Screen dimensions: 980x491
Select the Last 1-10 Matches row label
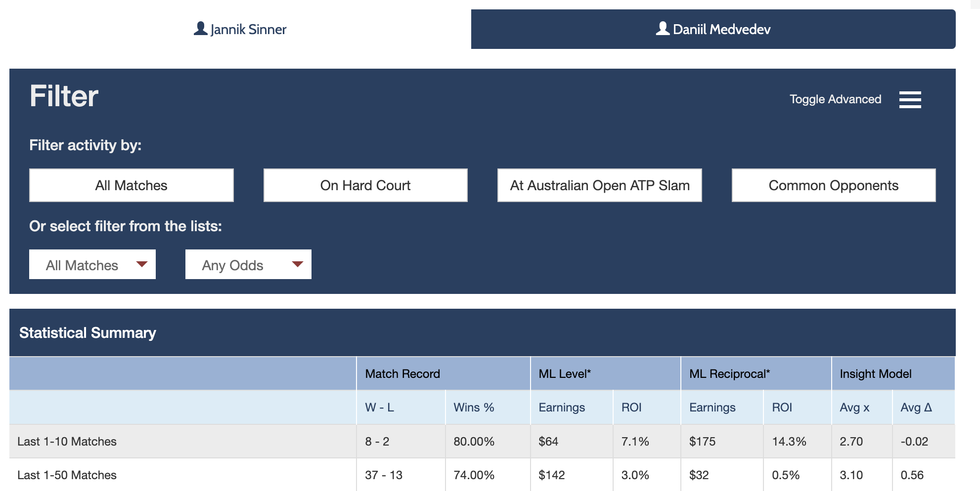click(x=67, y=442)
